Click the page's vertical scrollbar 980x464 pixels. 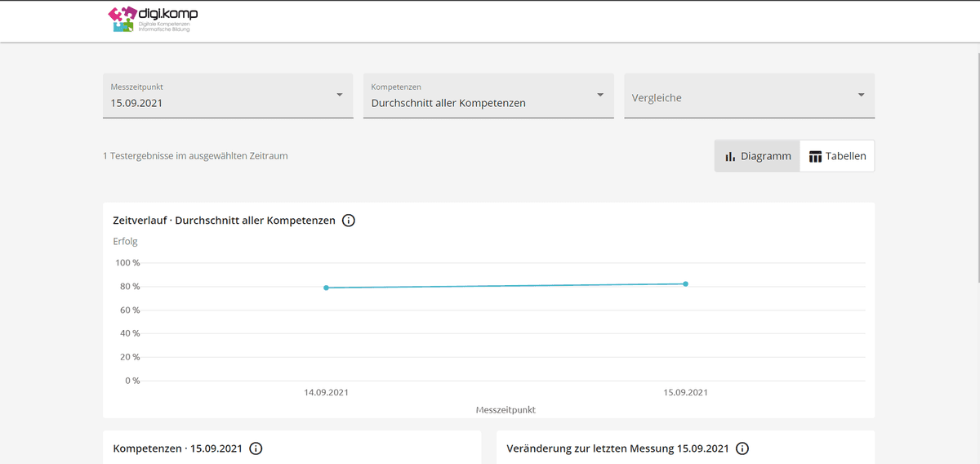click(x=976, y=163)
